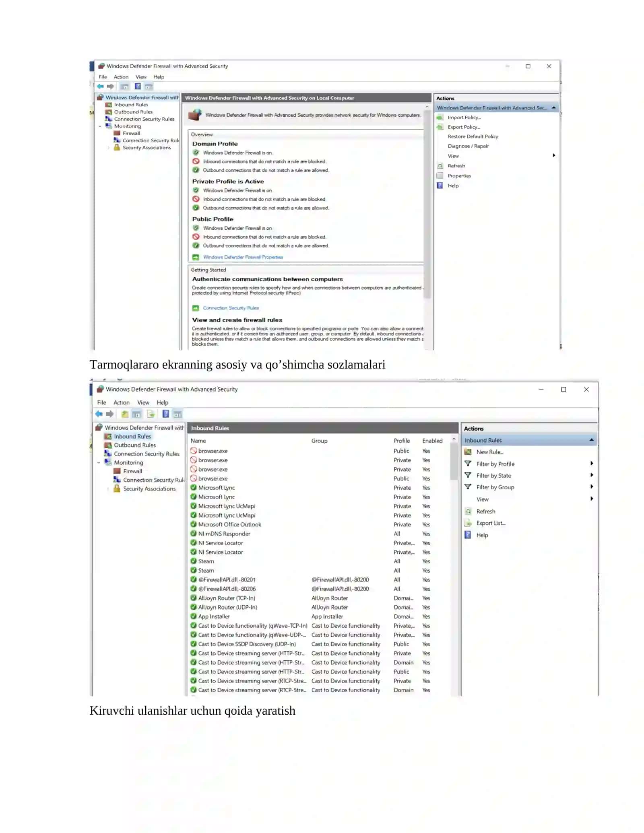Click New Rule... in the Actions pane
Image resolution: width=644 pixels, height=833 pixels.
(x=490, y=452)
